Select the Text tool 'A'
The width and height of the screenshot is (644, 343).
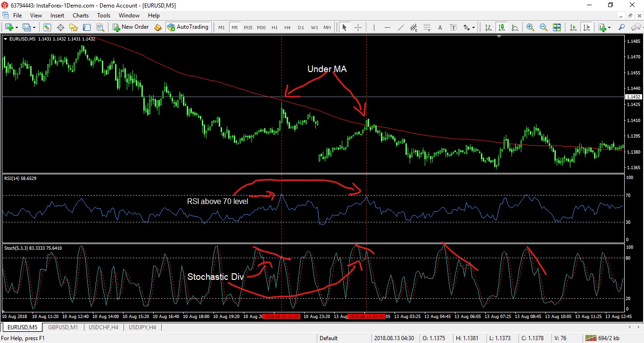(x=440, y=27)
